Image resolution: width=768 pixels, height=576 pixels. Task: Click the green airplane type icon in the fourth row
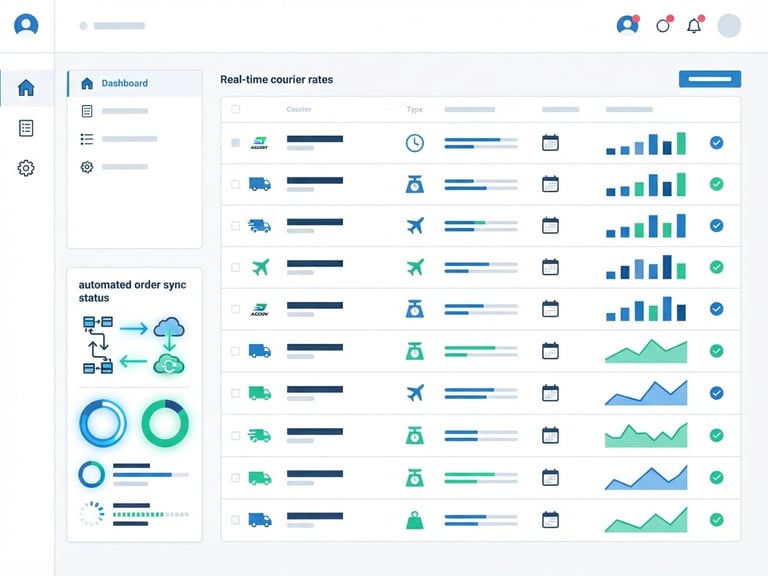[x=415, y=267]
